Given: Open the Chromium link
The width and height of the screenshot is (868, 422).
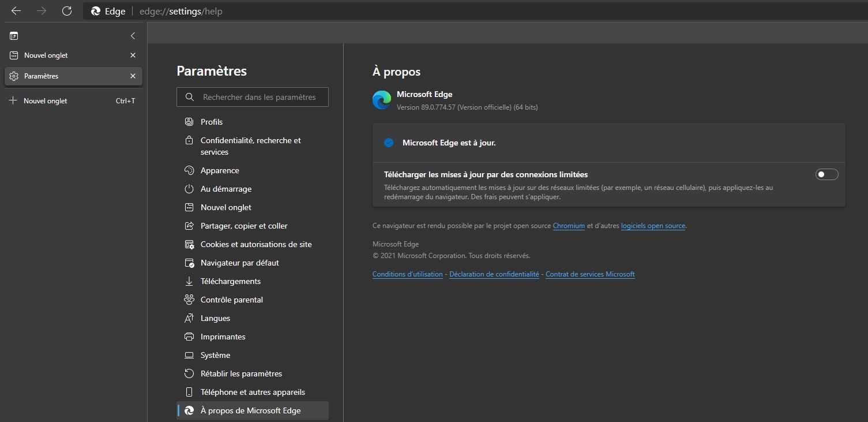Looking at the screenshot, I should (569, 226).
